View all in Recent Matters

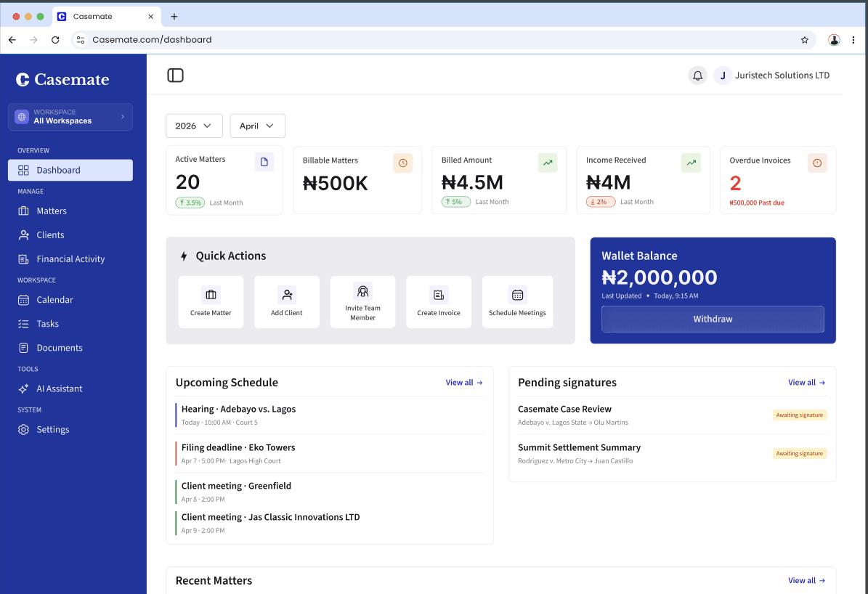click(x=806, y=580)
